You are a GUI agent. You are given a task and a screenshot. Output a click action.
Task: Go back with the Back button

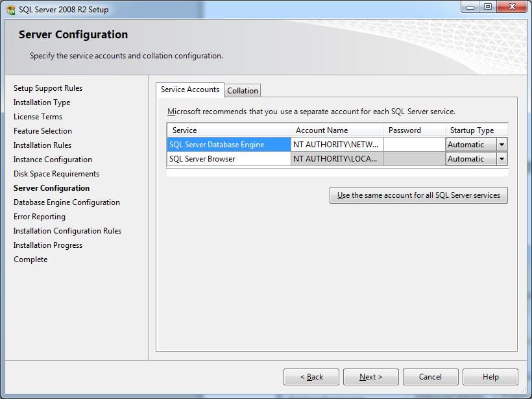[x=311, y=377]
